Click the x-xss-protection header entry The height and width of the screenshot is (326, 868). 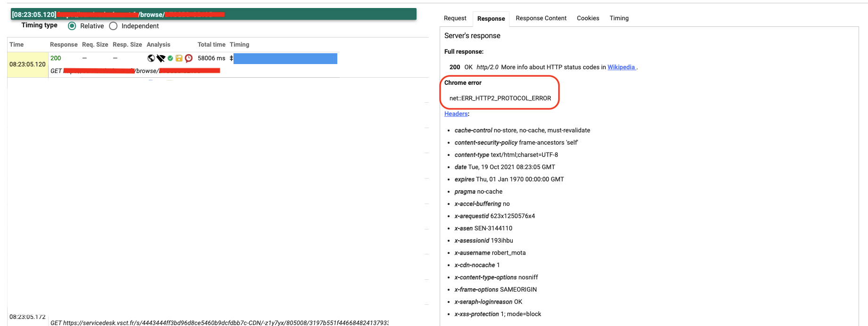pyautogui.click(x=498, y=314)
